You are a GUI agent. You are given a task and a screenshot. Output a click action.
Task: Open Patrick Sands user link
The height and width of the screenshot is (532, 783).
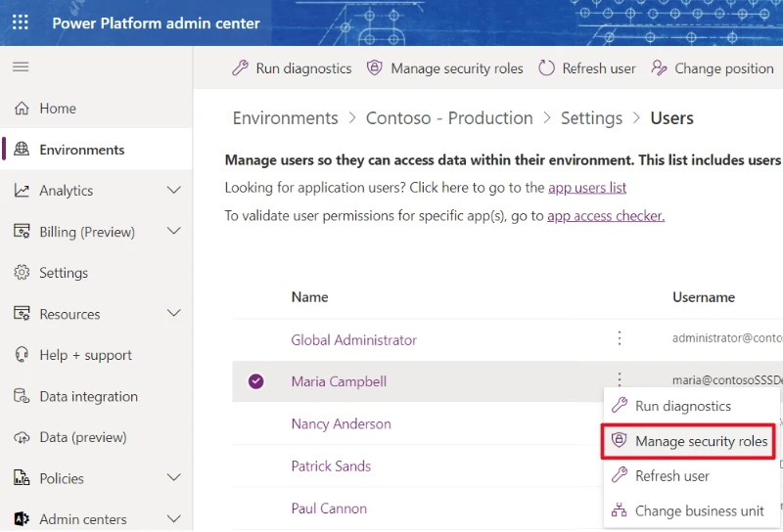pyautogui.click(x=331, y=466)
